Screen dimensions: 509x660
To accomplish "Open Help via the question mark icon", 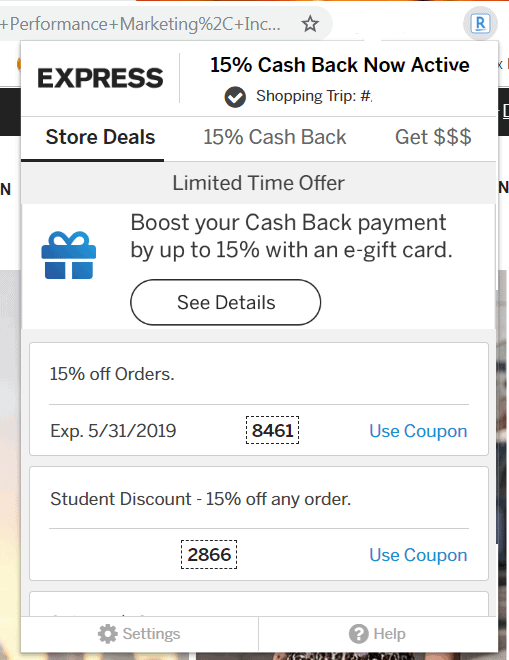I will [359, 634].
